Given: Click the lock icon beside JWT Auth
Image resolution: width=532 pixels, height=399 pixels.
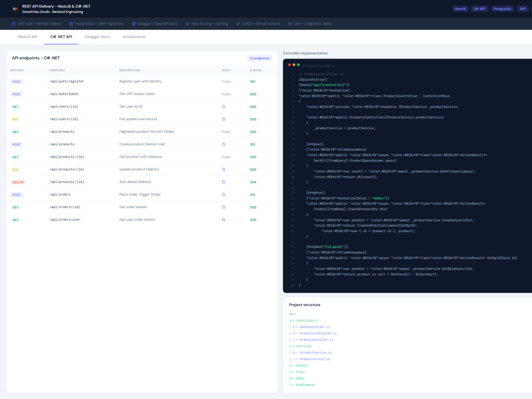Looking at the screenshot, I should [x=14, y=24].
